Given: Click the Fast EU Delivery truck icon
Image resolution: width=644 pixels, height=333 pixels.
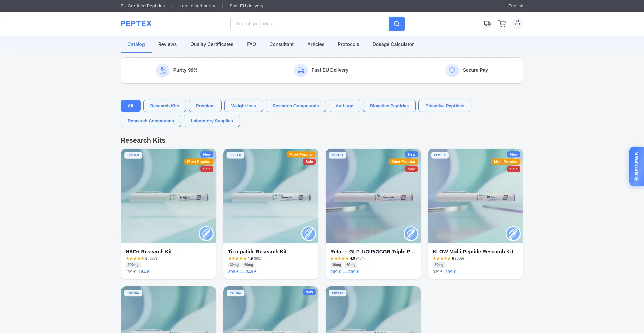Looking at the screenshot, I should point(301,70).
